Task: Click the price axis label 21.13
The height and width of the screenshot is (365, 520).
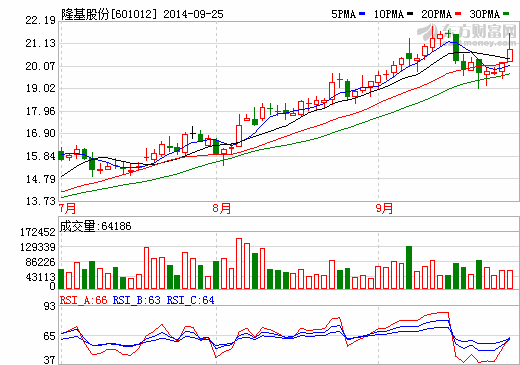Action: click(40, 43)
